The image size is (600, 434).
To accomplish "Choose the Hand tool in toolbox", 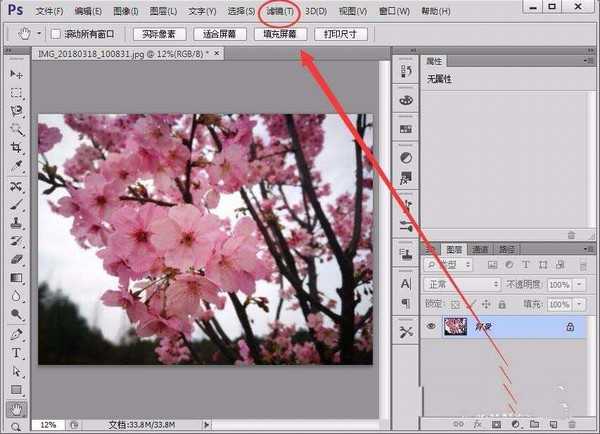I will pyautogui.click(x=16, y=408).
